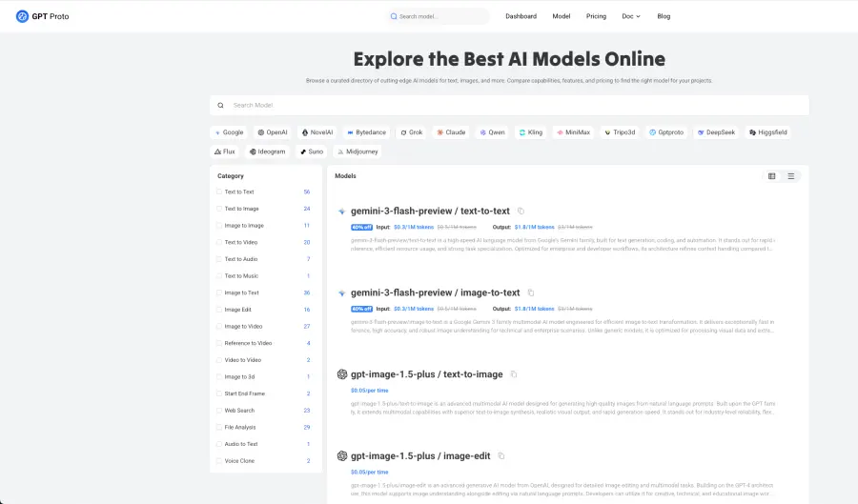Open the Pricing nav item
Image resolution: width=858 pixels, height=504 pixels.
click(596, 16)
